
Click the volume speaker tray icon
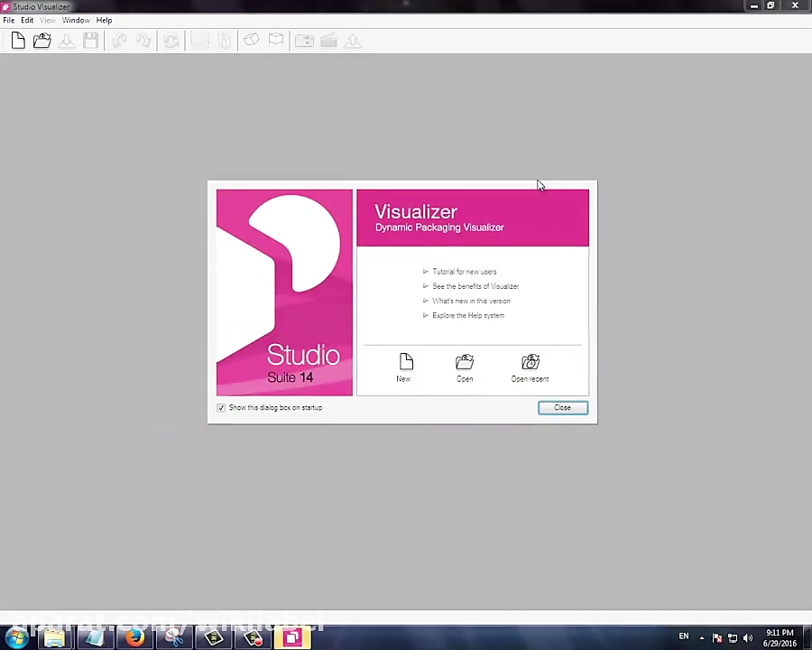coord(748,638)
